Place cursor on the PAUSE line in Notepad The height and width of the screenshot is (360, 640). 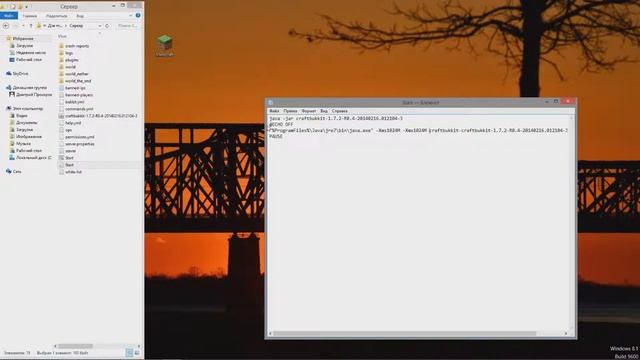276,136
